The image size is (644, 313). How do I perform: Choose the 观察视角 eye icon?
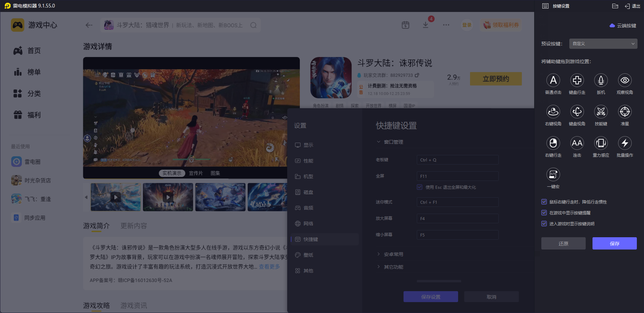point(625,81)
